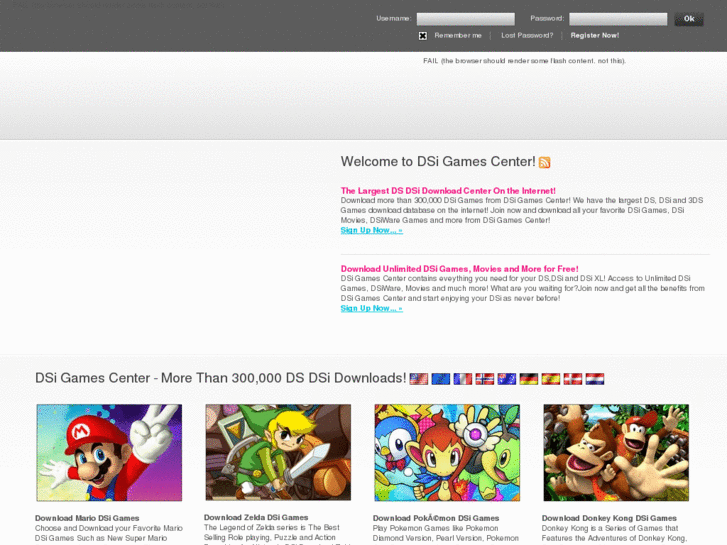Open Sign Up Now link under Download Unlimited DSi Games
The image size is (727, 545).
click(371, 308)
